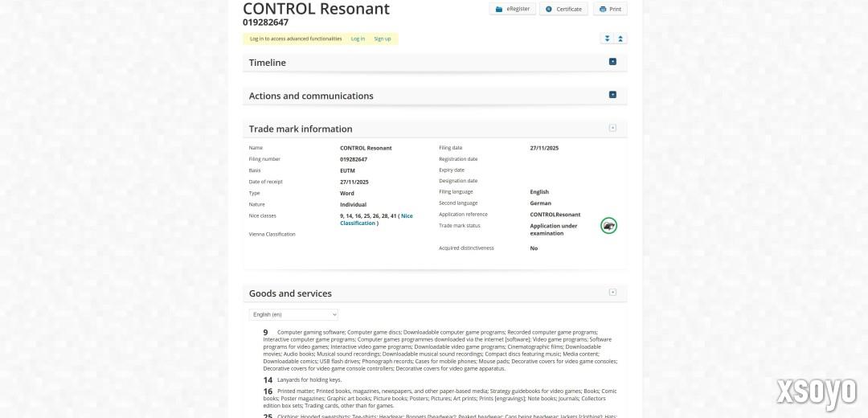The width and height of the screenshot is (868, 418).
Task: Open the English (en) language dropdown
Action: 293,314
